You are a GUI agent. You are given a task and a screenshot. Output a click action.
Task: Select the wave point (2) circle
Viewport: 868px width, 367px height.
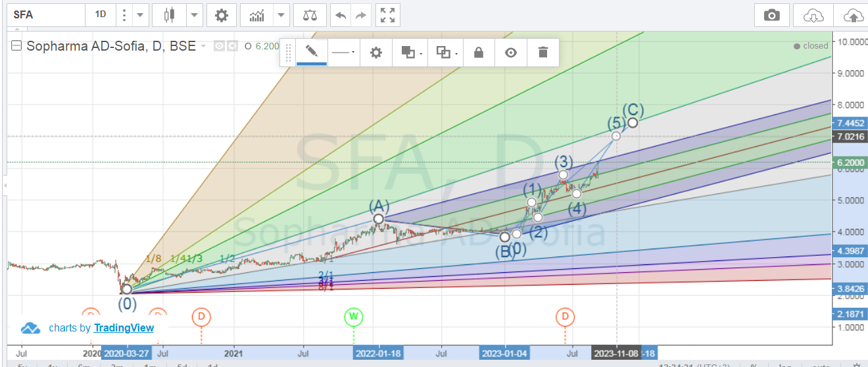(538, 218)
